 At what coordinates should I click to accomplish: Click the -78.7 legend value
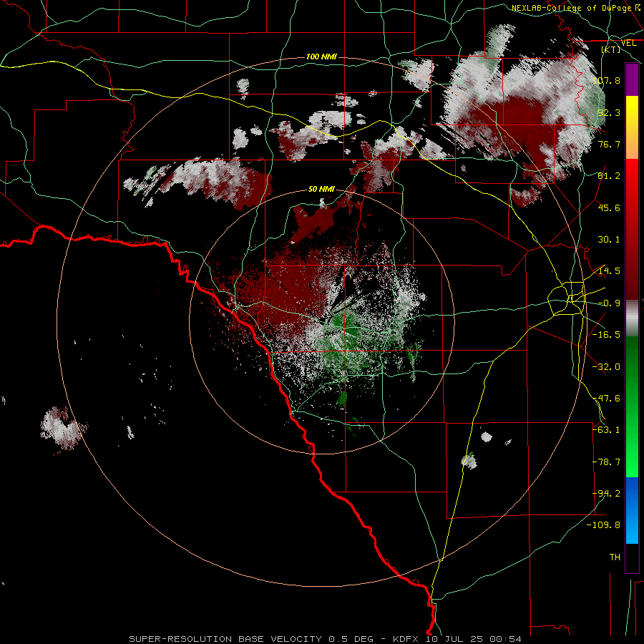tap(606, 462)
